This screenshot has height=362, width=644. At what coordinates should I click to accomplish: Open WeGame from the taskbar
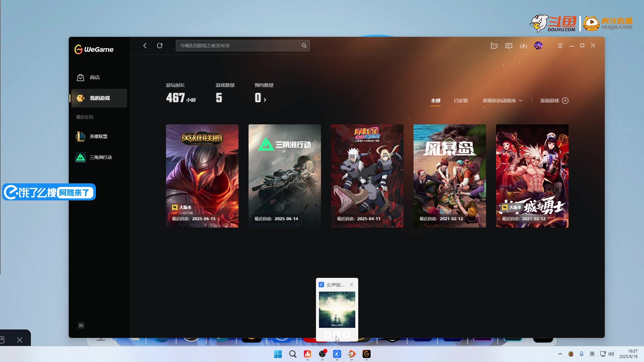click(367, 354)
